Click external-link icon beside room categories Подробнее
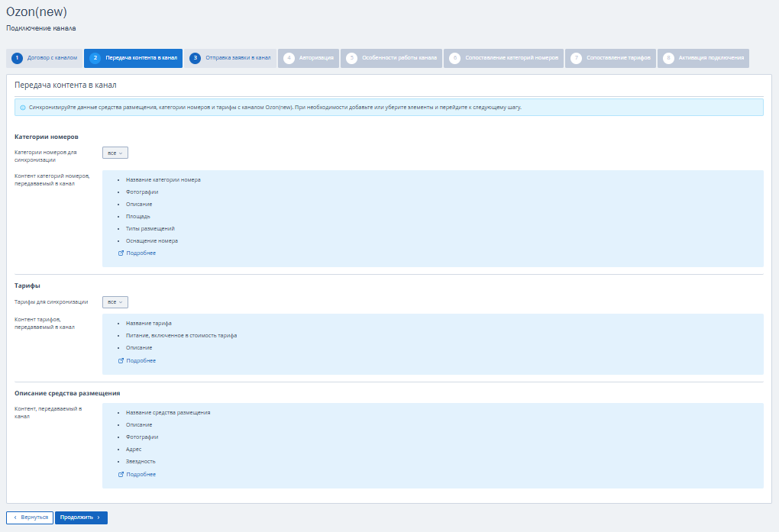This screenshot has width=779, height=532. (121, 253)
